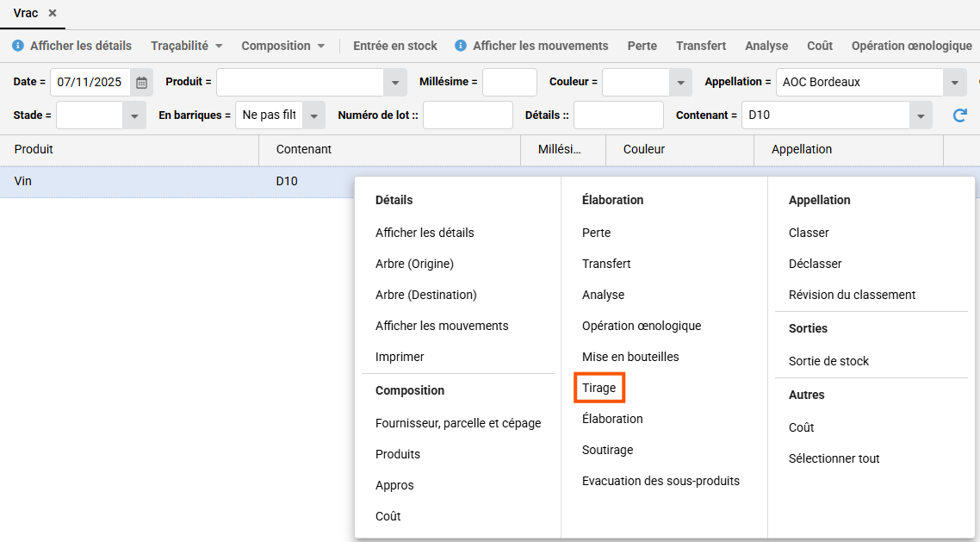The width and height of the screenshot is (980, 542).
Task: Click Entrée en stock toolbar button
Action: [x=395, y=46]
